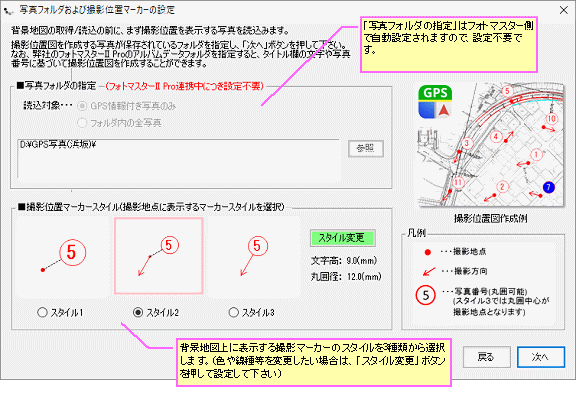Viewport: 576px width, 396px height.
Task: Click the sample shooting position map image
Action: [490, 144]
